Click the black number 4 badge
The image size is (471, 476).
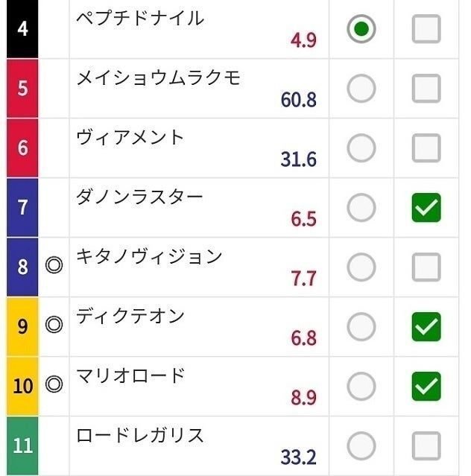22,29
